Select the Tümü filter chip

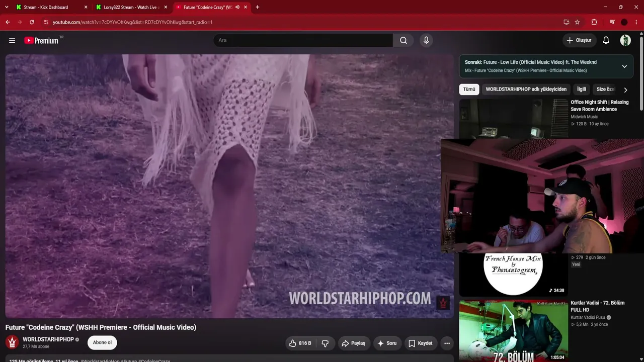pyautogui.click(x=469, y=89)
